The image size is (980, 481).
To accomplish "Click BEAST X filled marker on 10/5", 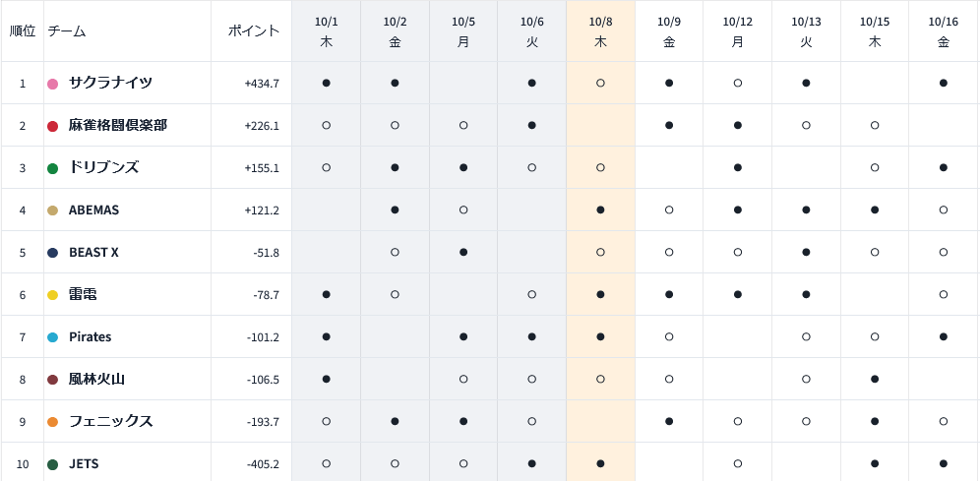I will (463, 253).
